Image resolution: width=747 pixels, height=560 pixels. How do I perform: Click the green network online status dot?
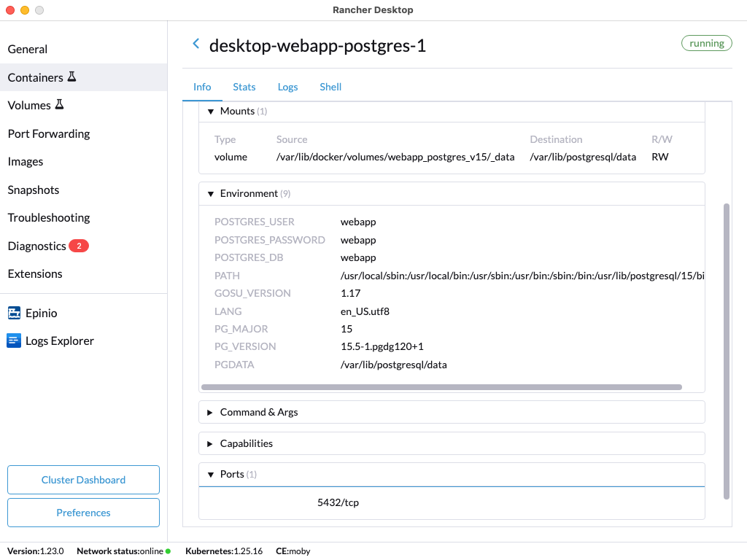(169, 551)
